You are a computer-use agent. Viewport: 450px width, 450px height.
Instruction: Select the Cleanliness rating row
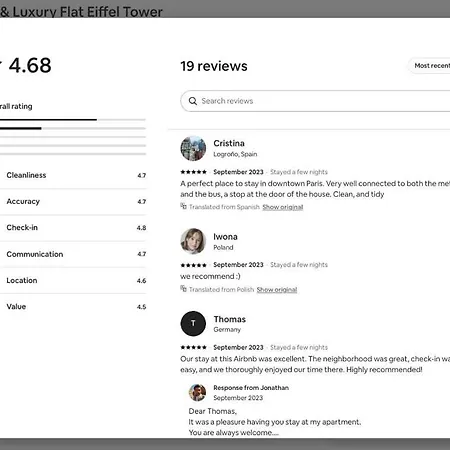coord(73,175)
